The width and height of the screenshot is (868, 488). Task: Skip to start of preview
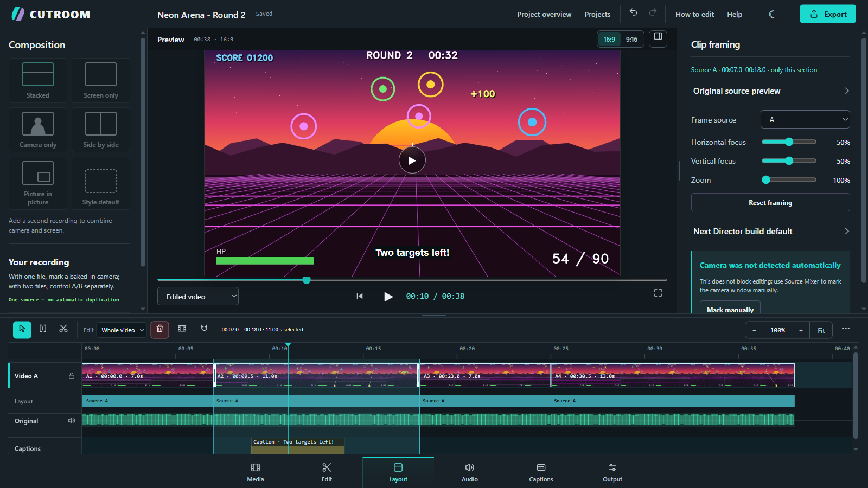[359, 296]
